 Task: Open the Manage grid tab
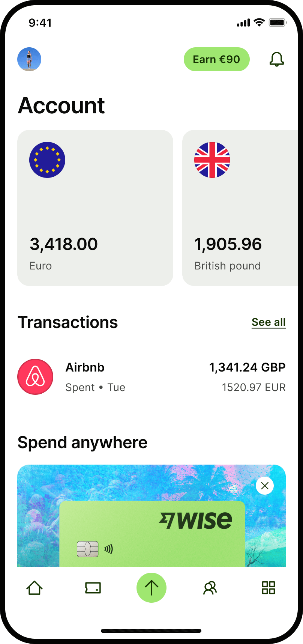click(x=268, y=588)
